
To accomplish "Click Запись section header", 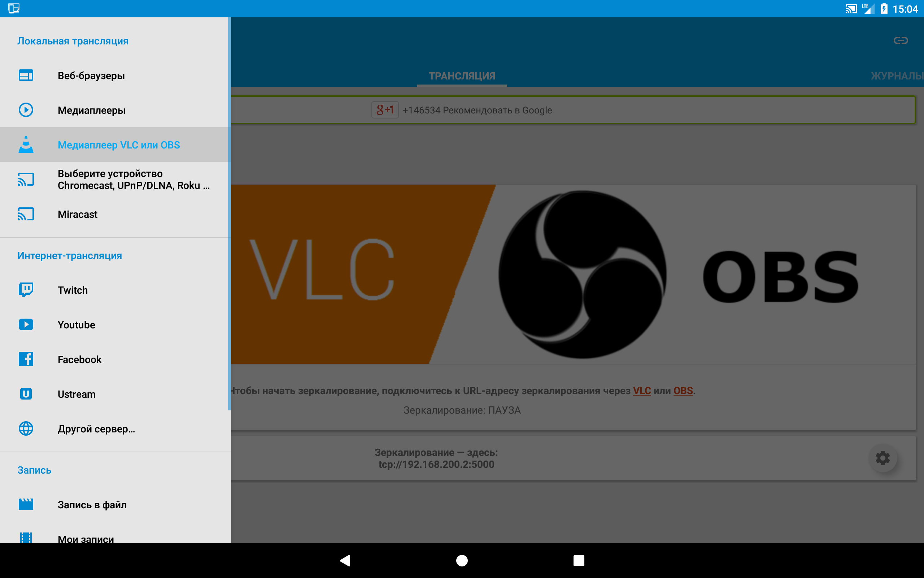I will [34, 470].
